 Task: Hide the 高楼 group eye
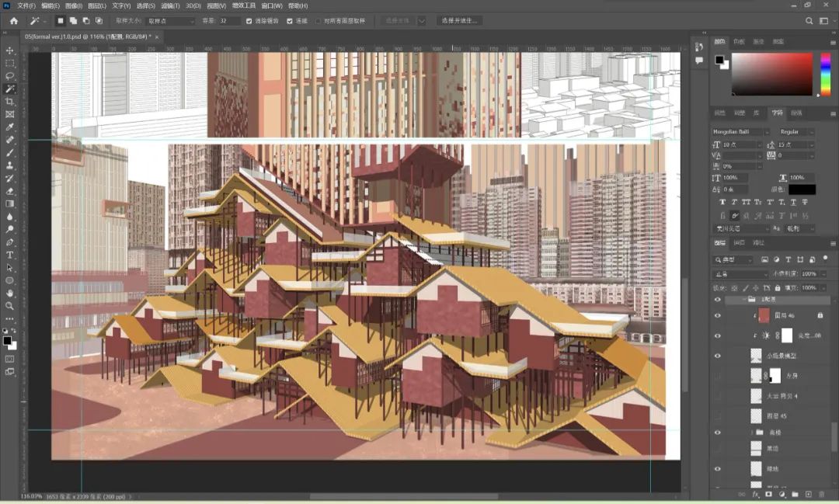[718, 433]
